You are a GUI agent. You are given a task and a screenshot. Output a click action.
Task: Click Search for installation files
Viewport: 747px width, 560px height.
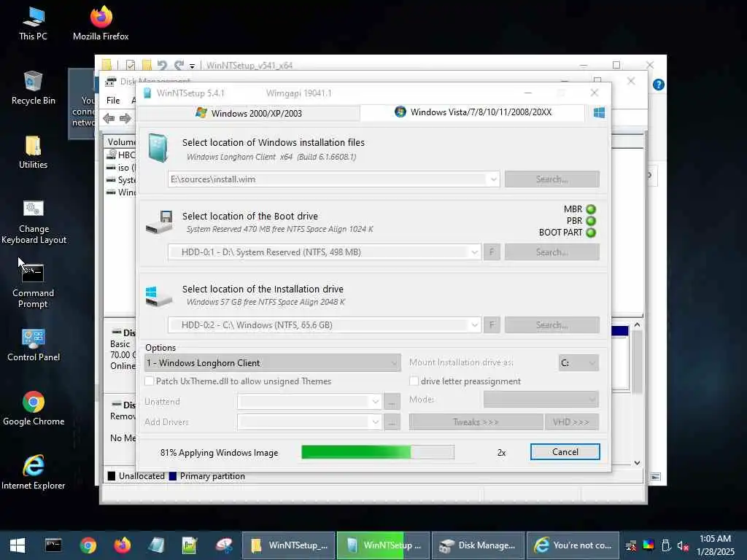point(552,179)
